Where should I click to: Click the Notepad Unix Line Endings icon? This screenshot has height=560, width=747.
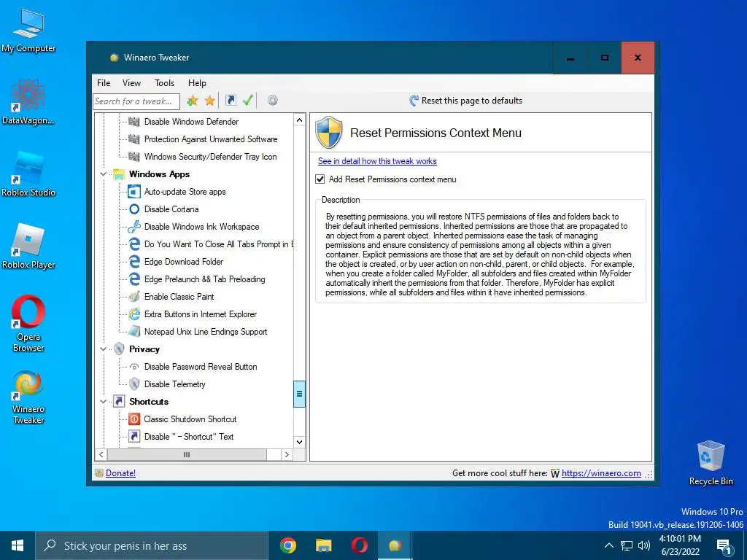coord(134,332)
